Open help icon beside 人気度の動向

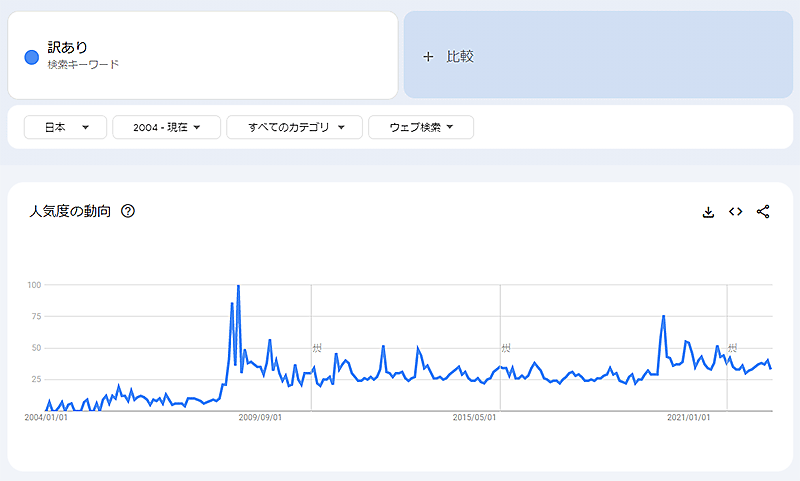tap(128, 212)
